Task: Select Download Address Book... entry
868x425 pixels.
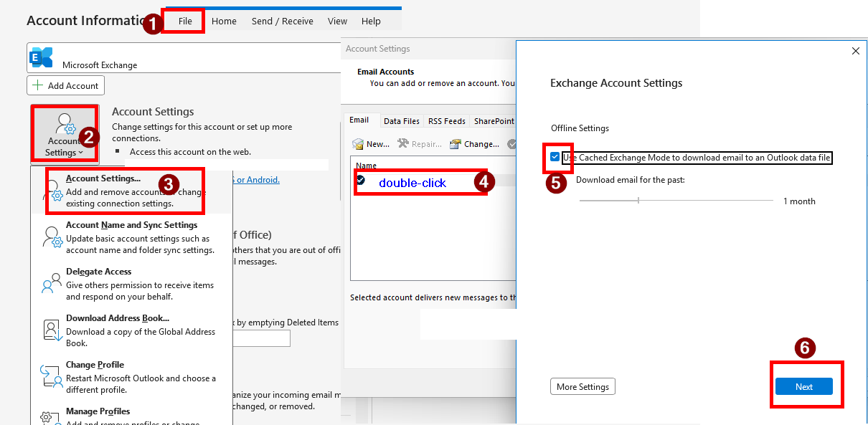Action: 131,330
